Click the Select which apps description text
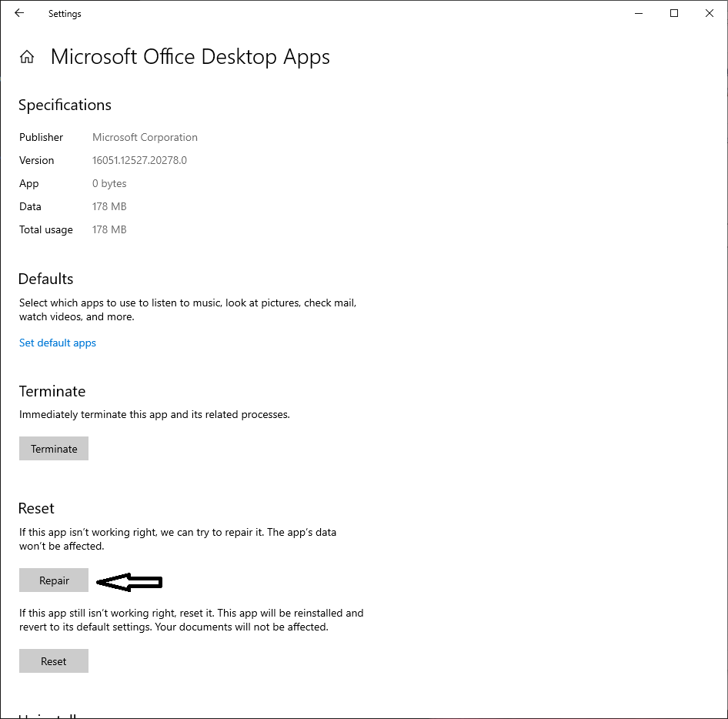 click(x=188, y=309)
